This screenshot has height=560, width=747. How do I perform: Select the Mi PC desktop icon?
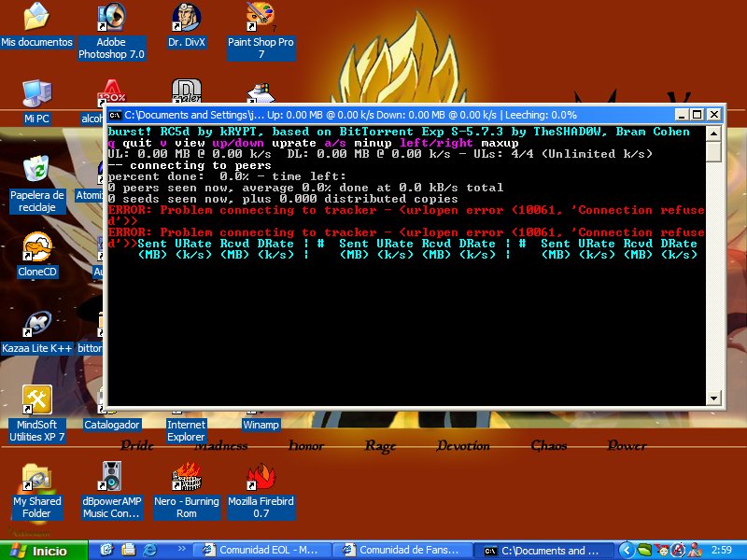[36, 102]
